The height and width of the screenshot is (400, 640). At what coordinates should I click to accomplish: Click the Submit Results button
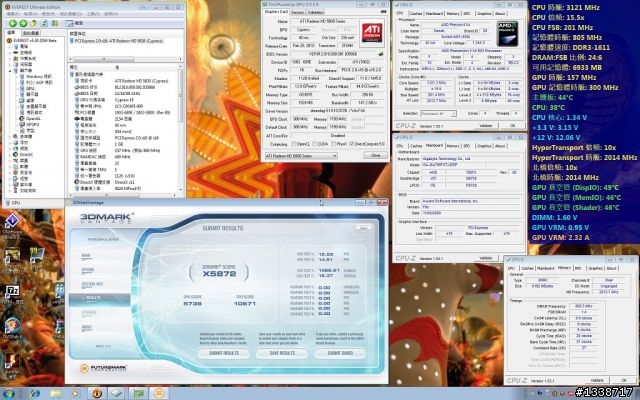(223, 353)
